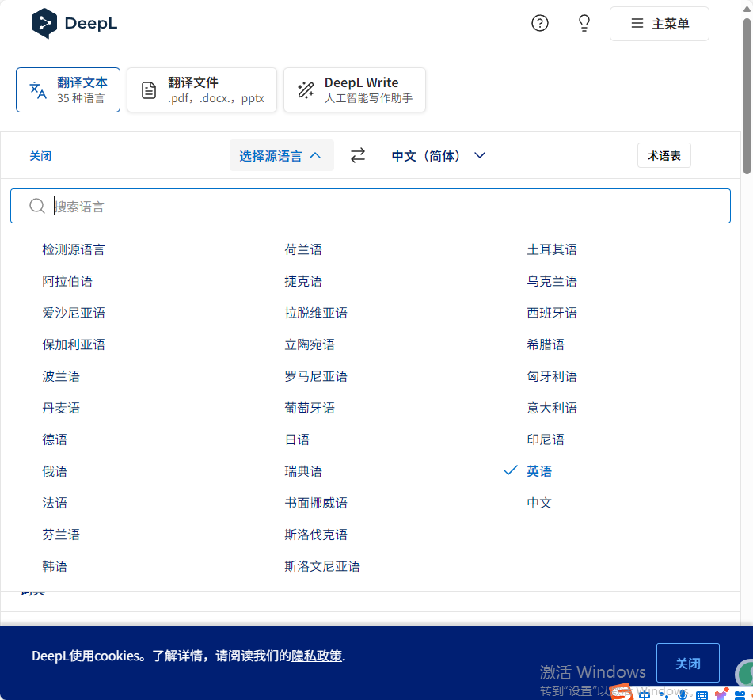Select 芬兰语 from the list
753x700 pixels.
tap(61, 535)
